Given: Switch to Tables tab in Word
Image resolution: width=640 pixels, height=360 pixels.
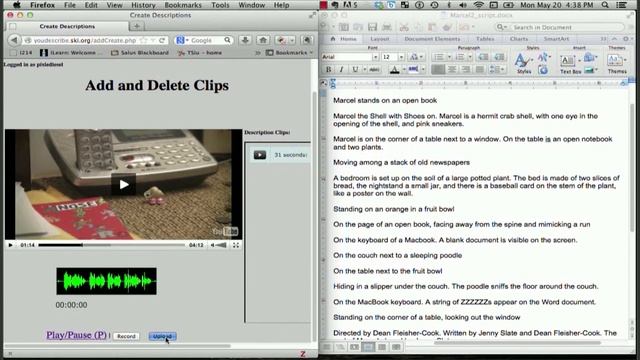Looking at the screenshot, I should click(485, 39).
